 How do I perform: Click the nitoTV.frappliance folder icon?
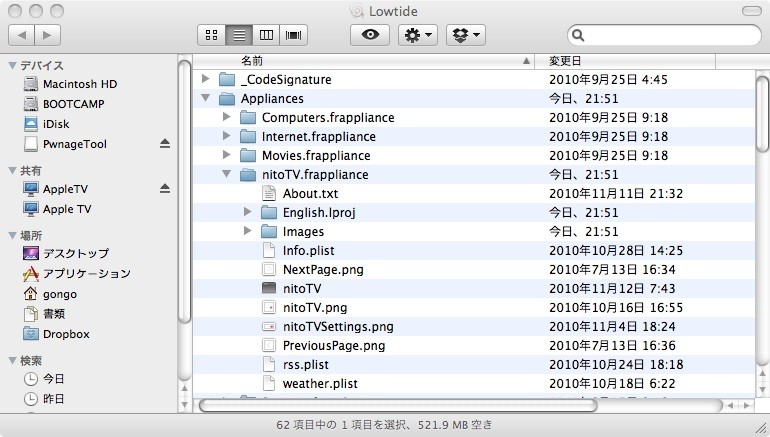[248, 174]
